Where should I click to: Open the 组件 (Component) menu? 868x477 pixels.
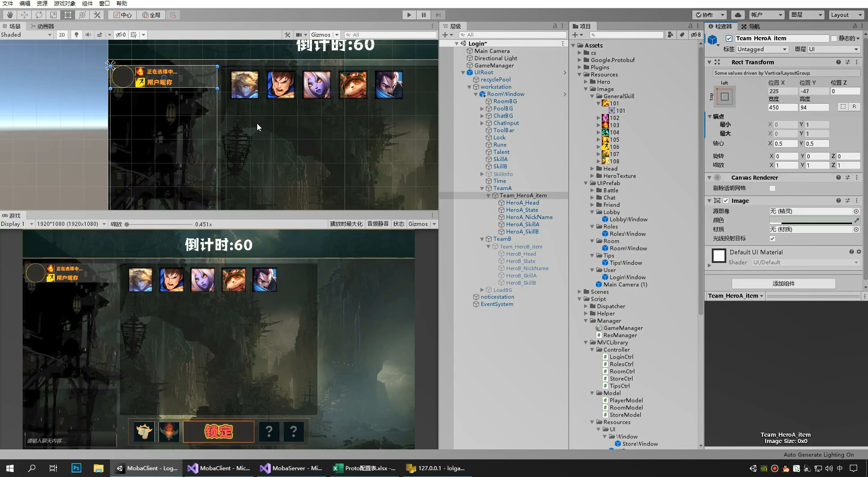pos(87,4)
